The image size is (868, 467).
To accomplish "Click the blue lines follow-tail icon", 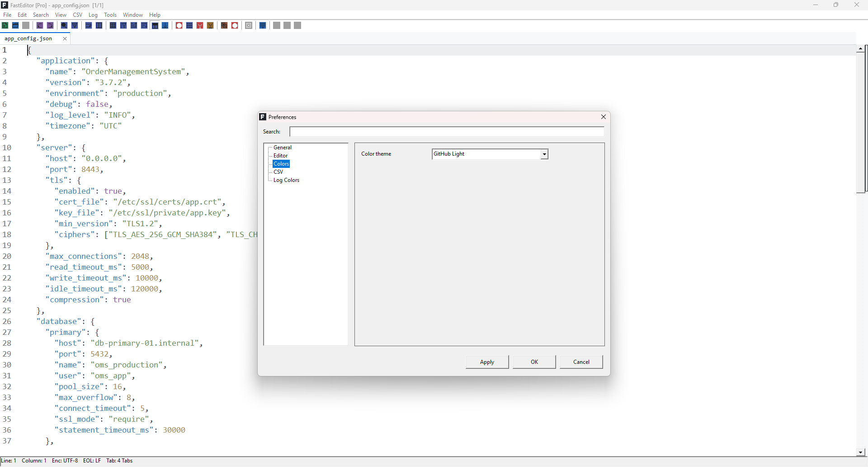I will click(x=263, y=25).
